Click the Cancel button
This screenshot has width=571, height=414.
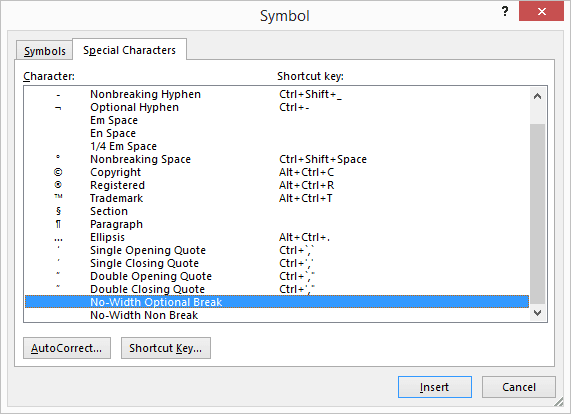pyautogui.click(x=519, y=387)
